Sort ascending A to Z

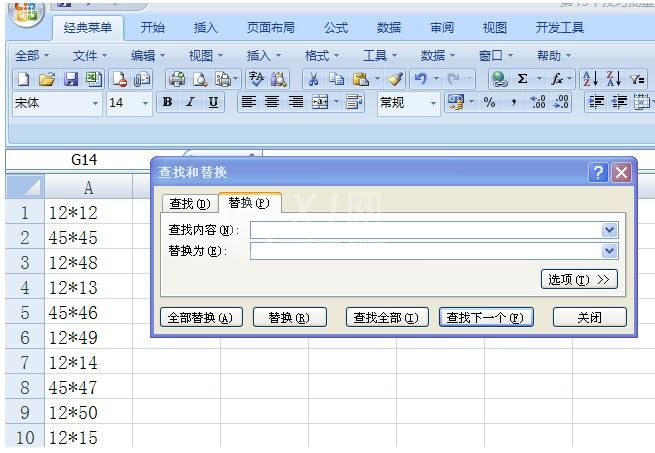pos(591,79)
